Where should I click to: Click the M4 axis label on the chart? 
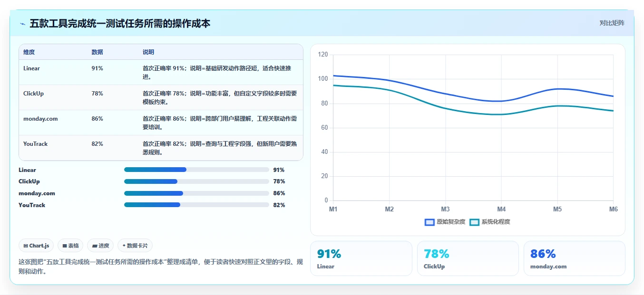[x=501, y=209]
